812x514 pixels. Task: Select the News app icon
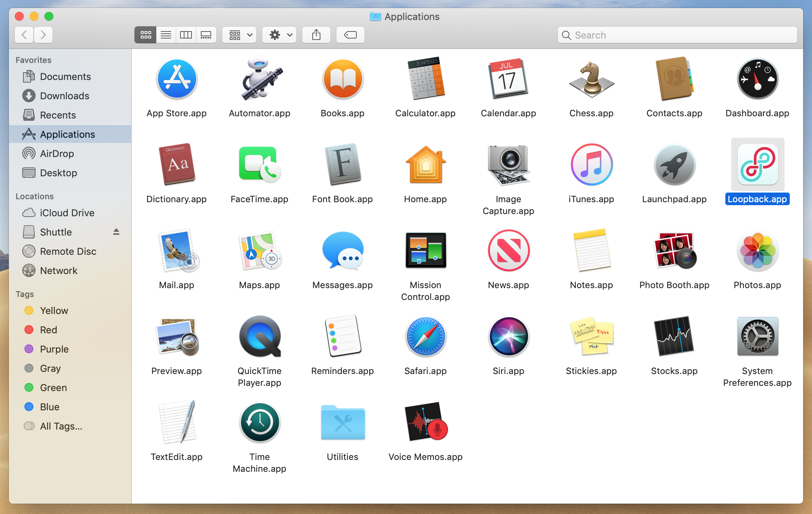(x=509, y=251)
